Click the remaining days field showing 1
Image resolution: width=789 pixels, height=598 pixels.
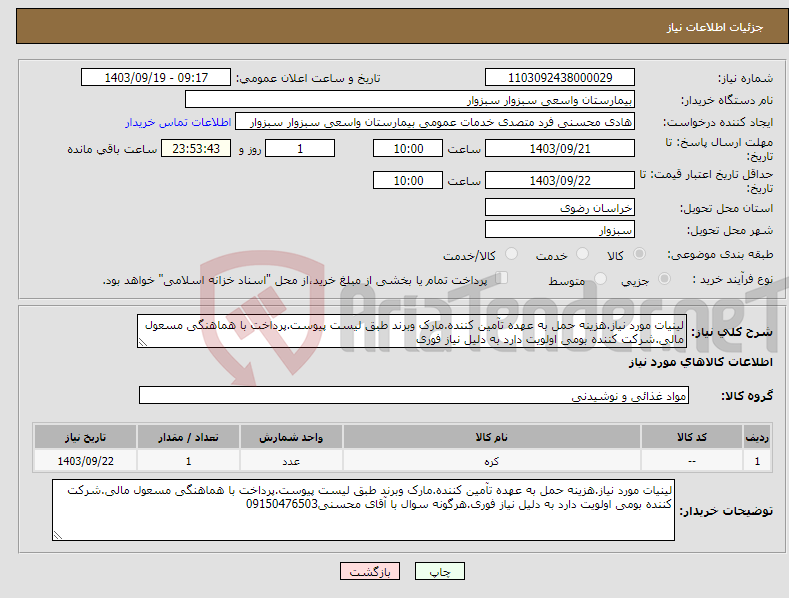coord(300,148)
